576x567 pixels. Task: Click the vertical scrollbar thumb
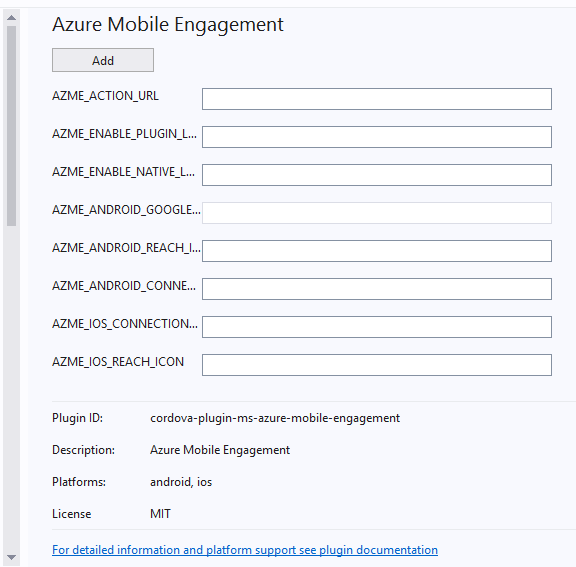(x=11, y=126)
